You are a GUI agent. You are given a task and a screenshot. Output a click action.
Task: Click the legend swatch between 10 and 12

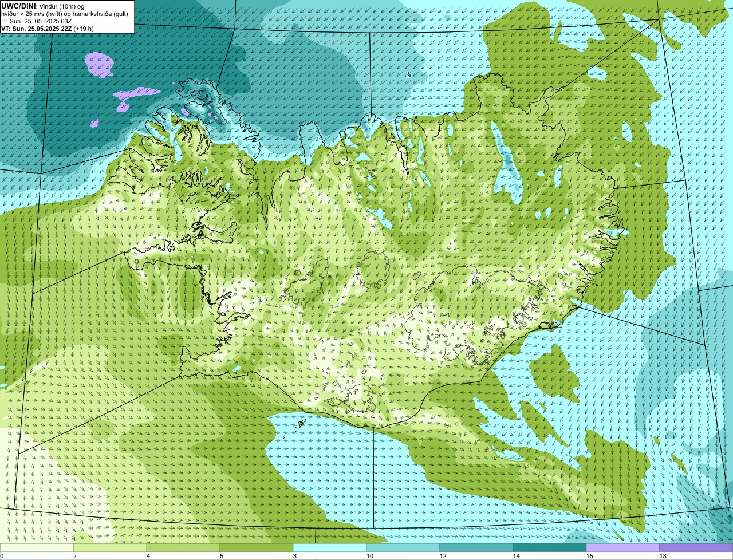pos(403,547)
